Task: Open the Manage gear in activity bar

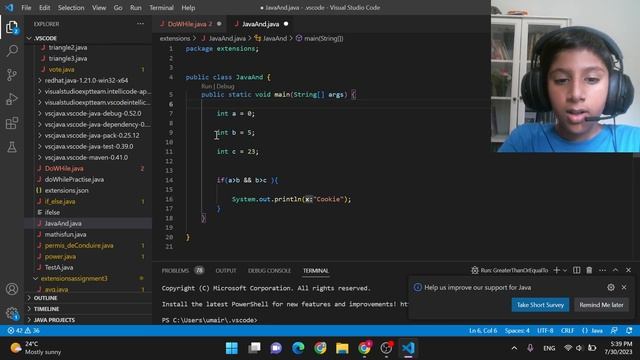Action: click(12, 313)
